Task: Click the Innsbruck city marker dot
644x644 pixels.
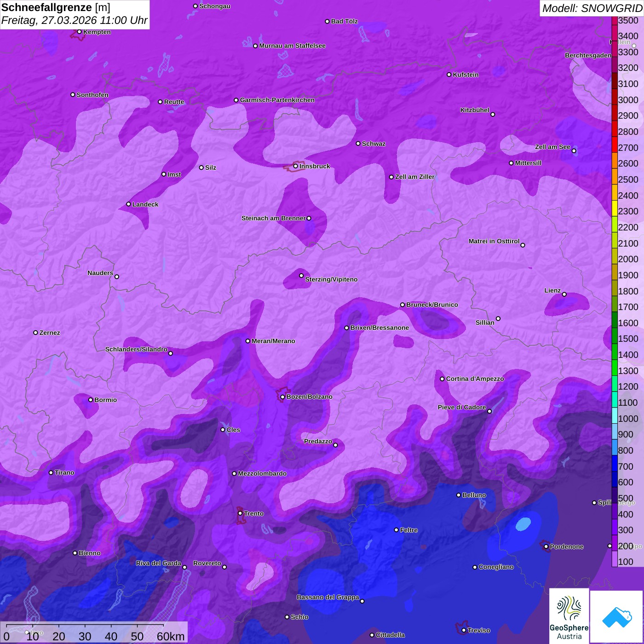Action: 295,166
